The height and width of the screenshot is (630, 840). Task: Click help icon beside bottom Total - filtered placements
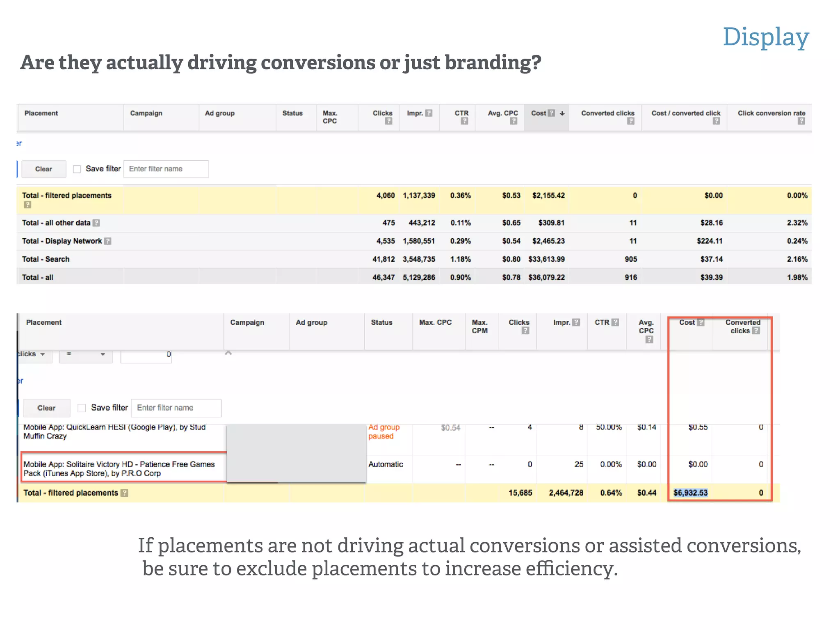(125, 493)
